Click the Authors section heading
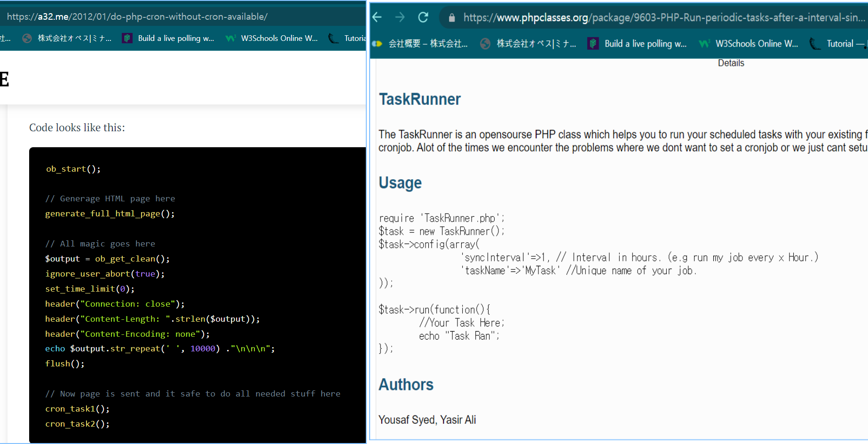The height and width of the screenshot is (444, 868). [406, 384]
